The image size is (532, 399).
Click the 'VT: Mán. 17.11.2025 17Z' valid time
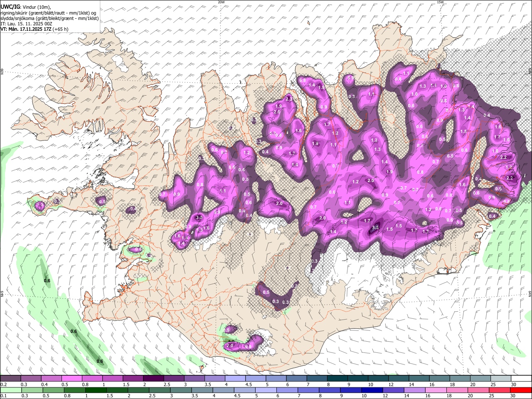click(x=26, y=29)
